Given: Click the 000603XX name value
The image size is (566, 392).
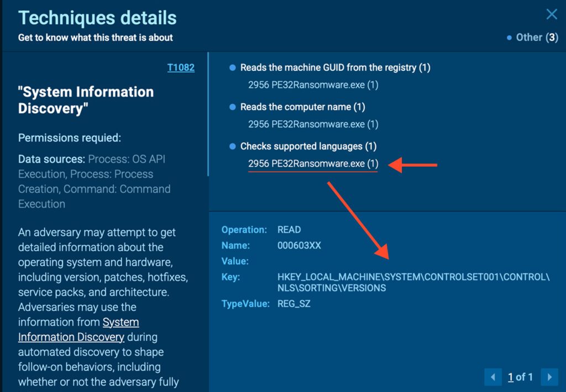Looking at the screenshot, I should coord(299,246).
